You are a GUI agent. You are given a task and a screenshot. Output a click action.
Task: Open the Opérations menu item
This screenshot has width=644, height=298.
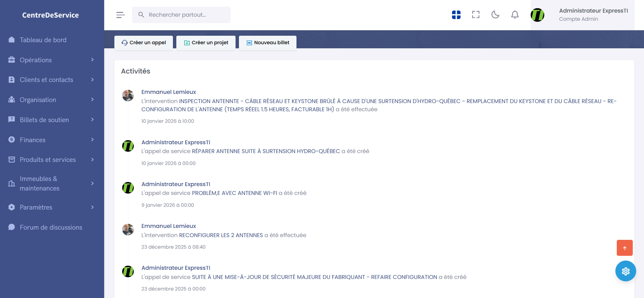pyautogui.click(x=36, y=60)
